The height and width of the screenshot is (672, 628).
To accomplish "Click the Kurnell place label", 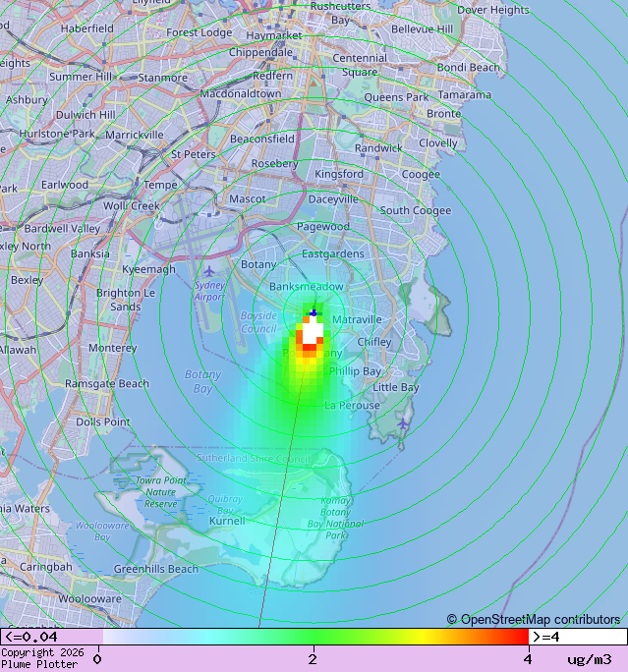I will pyautogui.click(x=228, y=521).
